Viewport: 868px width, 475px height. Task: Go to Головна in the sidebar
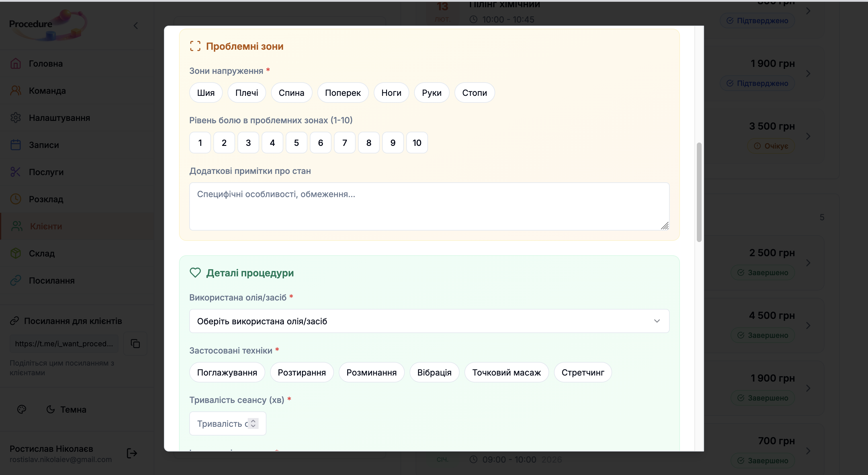tap(46, 64)
